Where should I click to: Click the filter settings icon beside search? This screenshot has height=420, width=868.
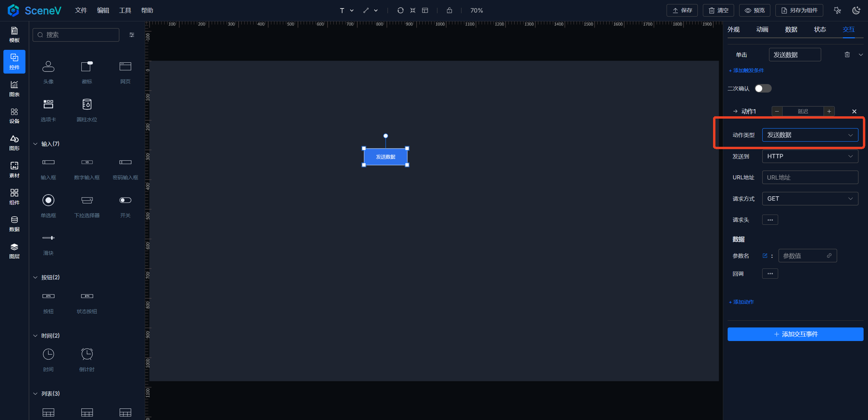[132, 35]
